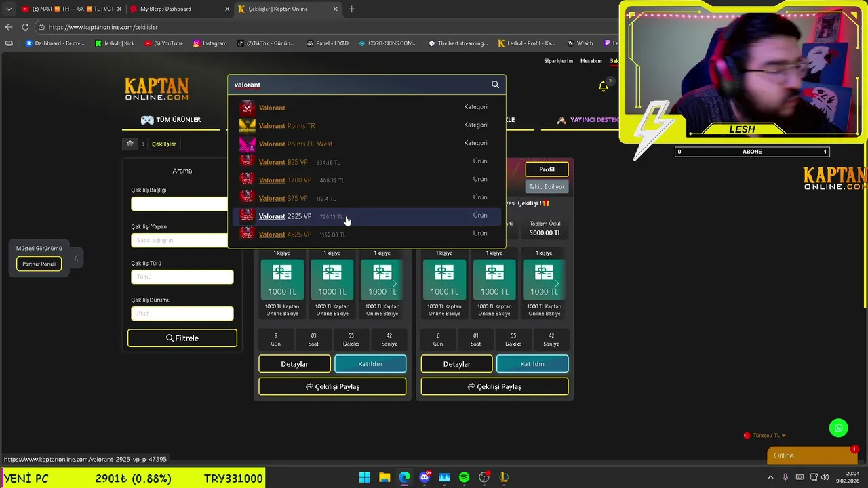Viewport: 868px width, 488px height.
Task: Click Siparişlerim link
Action: click(558, 61)
